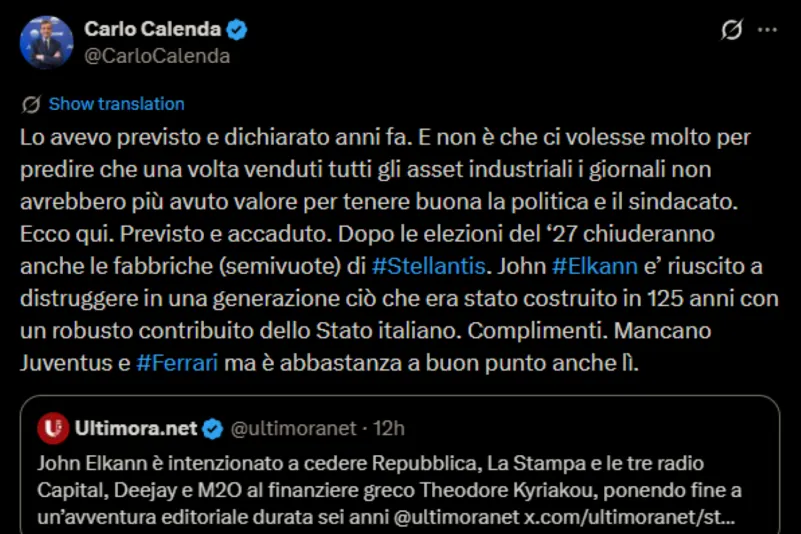The image size is (801, 534).
Task: Open the Ultimora.net account name
Action: 136,430
